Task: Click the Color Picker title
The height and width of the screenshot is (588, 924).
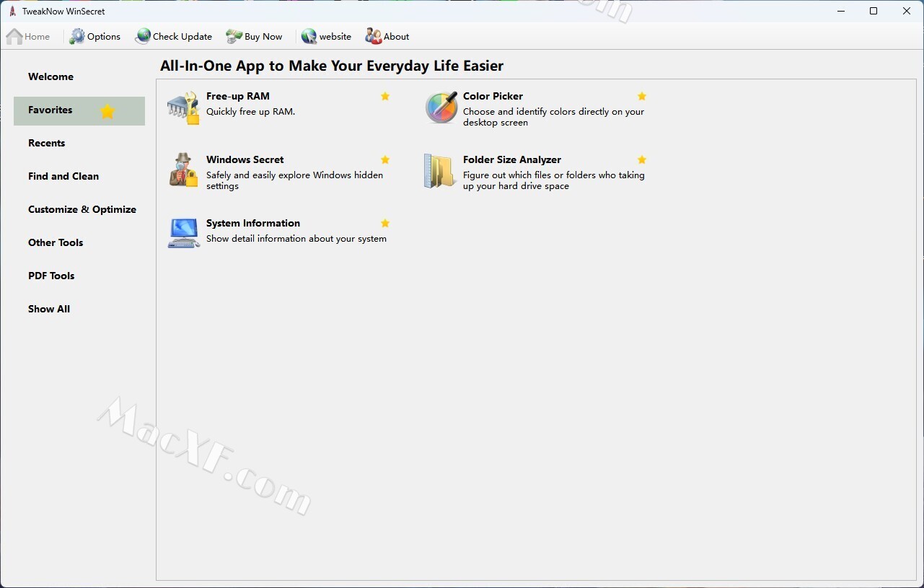Action: (x=493, y=96)
